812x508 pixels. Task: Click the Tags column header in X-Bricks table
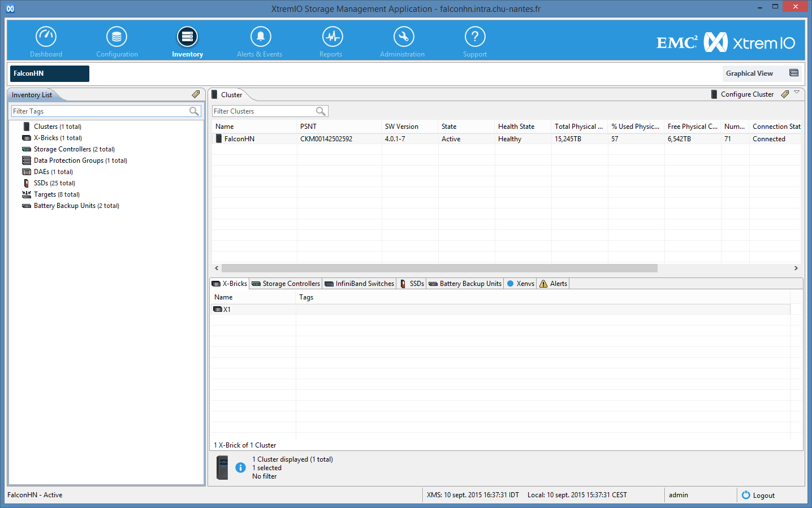[543, 297]
